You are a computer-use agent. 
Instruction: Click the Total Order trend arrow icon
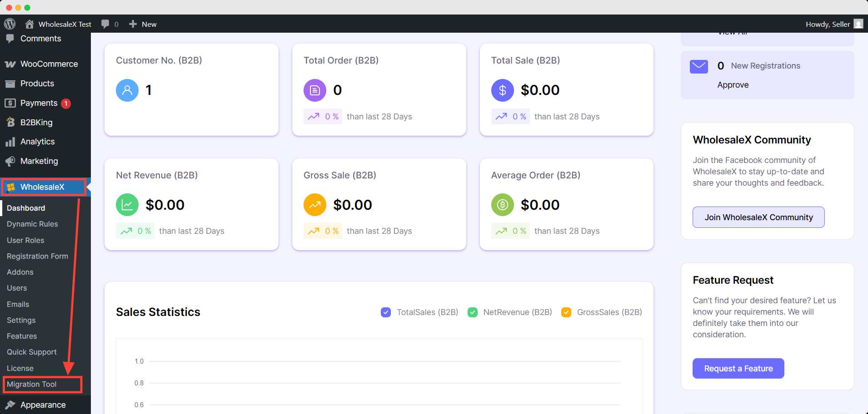click(314, 117)
